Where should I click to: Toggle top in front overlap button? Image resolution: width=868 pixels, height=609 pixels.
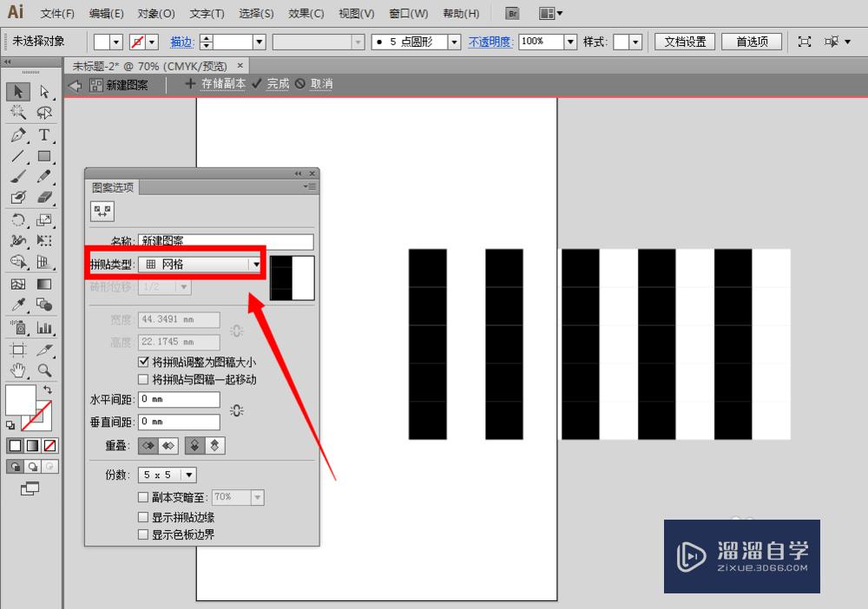194,446
